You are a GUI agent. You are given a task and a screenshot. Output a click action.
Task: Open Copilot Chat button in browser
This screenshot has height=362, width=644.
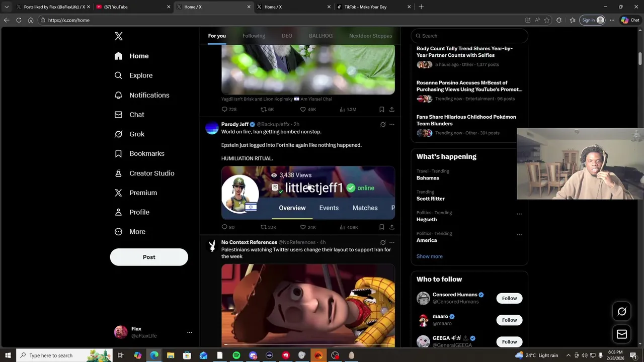(630, 20)
